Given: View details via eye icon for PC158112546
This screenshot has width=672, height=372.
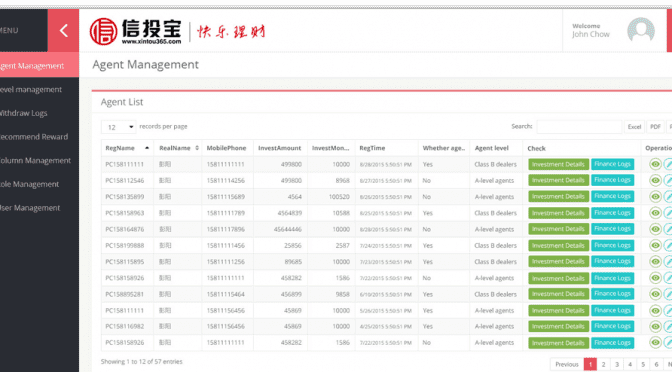Looking at the screenshot, I should pos(655,180).
